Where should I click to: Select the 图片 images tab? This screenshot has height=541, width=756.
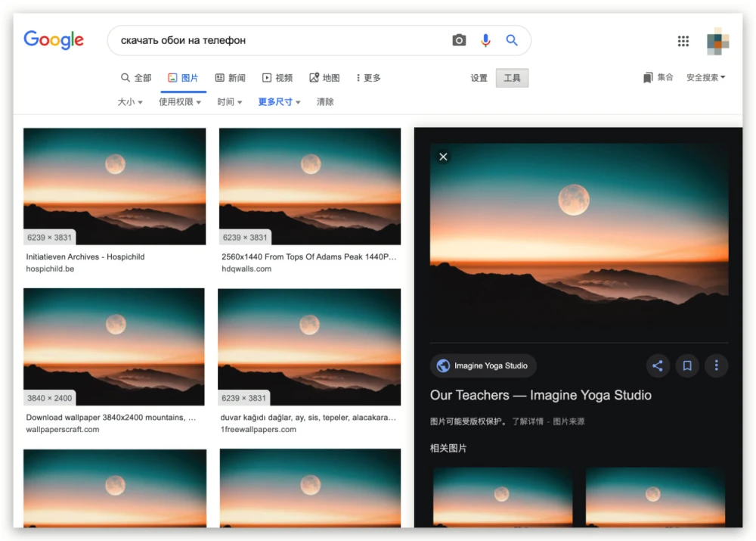tap(183, 78)
